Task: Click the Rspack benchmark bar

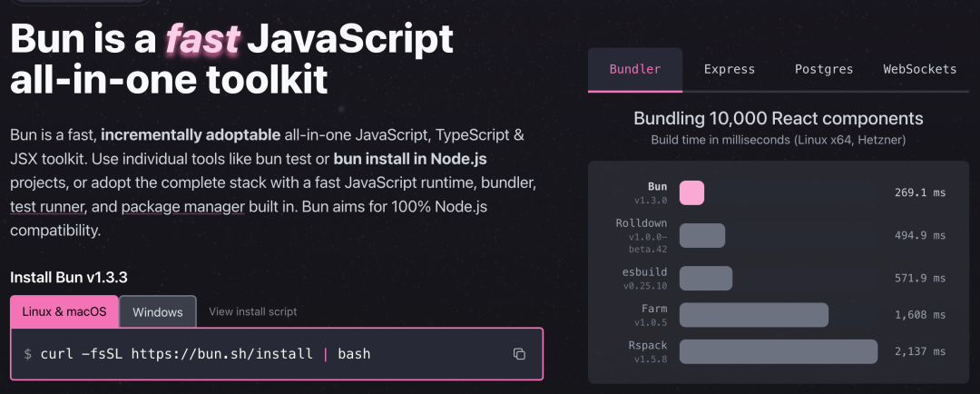Action: 779,351
